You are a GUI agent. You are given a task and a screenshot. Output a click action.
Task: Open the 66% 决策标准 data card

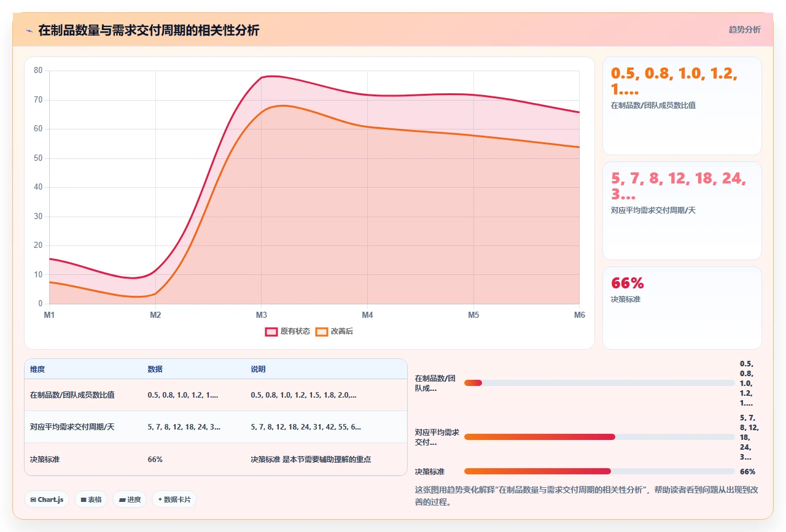(682, 308)
